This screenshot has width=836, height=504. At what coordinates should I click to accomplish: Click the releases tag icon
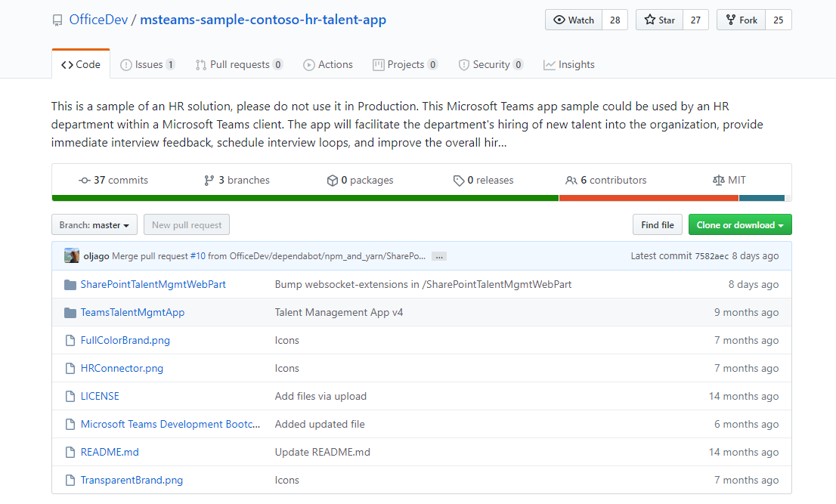coord(459,181)
